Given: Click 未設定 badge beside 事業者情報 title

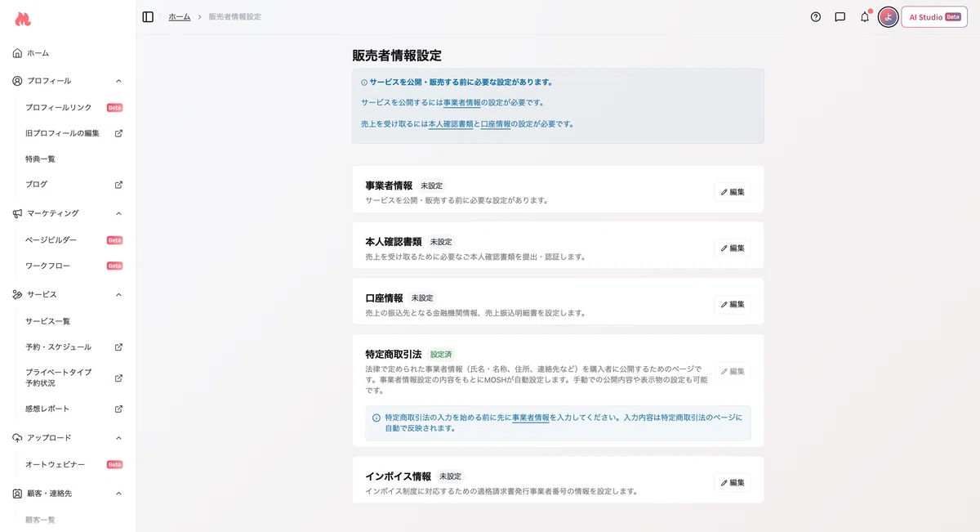Looking at the screenshot, I should [x=431, y=186].
